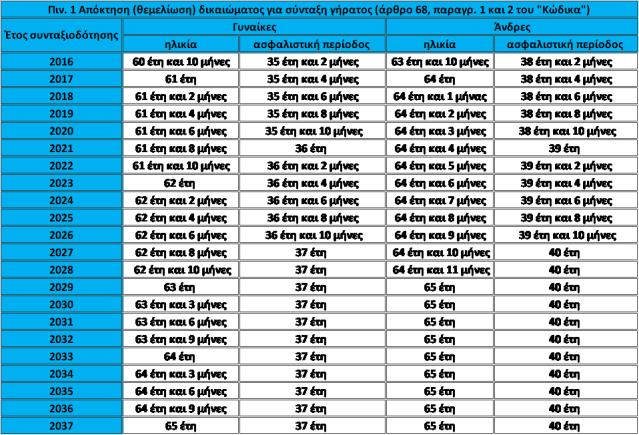The height and width of the screenshot is (435, 639).
Task: Select the ασφαλιστική περίοδος header under Άνδρες
Action: 567,45
